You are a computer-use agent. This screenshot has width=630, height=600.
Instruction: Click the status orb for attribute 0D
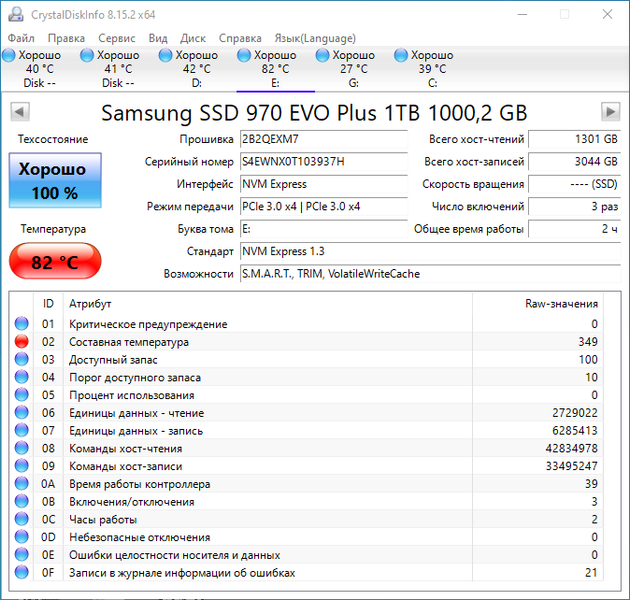pos(22,537)
